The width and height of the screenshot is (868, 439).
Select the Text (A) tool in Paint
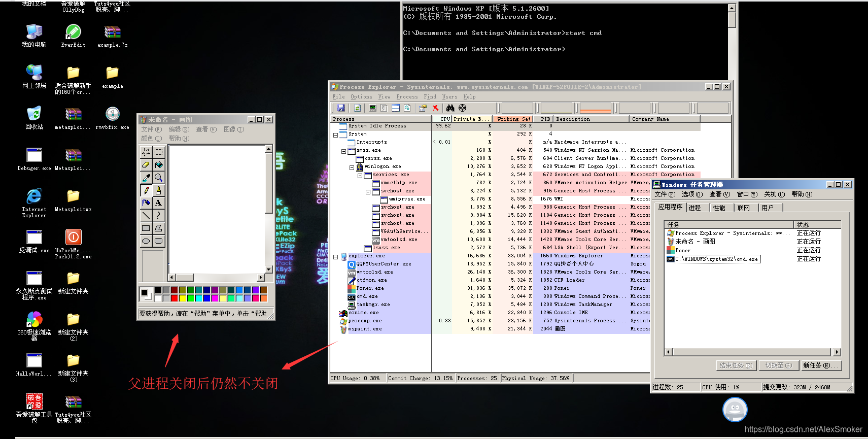159,202
